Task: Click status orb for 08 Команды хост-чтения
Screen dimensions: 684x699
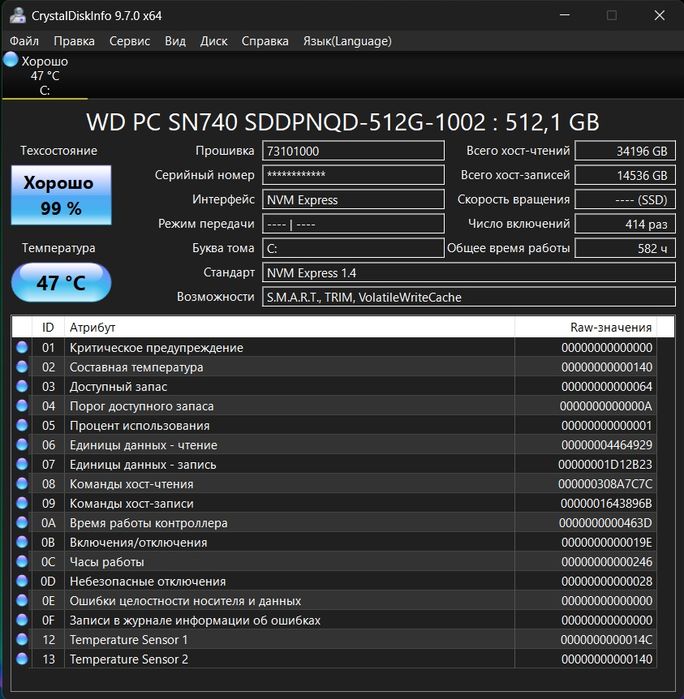Action: pos(22,484)
